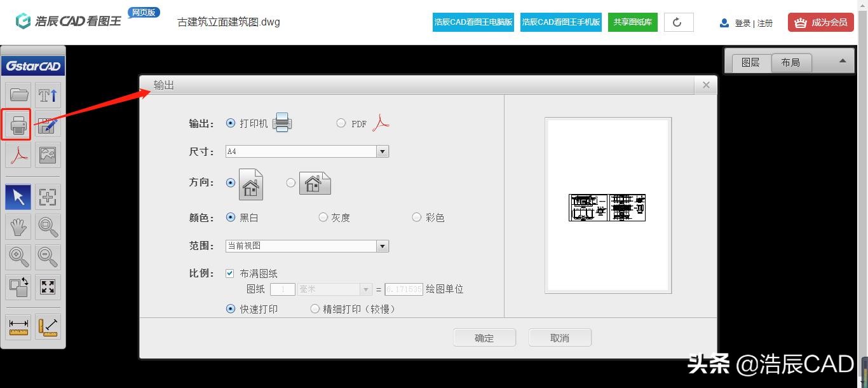Open a DWG file with the folder icon
Image resolution: width=868 pixels, height=388 pixels.
tap(18, 94)
